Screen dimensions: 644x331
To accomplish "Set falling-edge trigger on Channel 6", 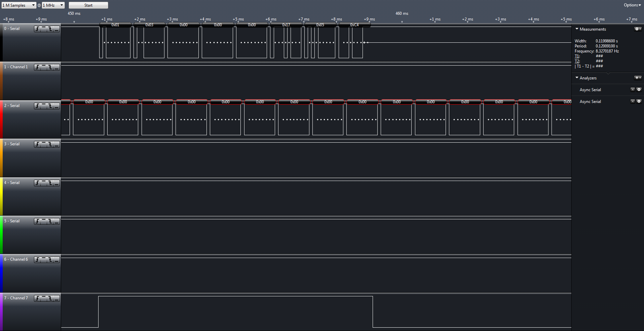I will pyautogui.click(x=50, y=260).
